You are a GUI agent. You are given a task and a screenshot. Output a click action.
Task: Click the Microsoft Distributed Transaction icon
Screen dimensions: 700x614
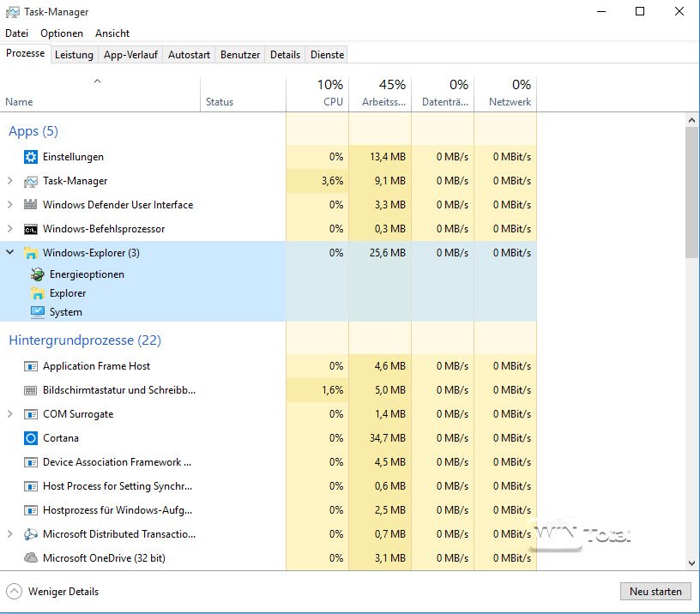click(x=30, y=534)
